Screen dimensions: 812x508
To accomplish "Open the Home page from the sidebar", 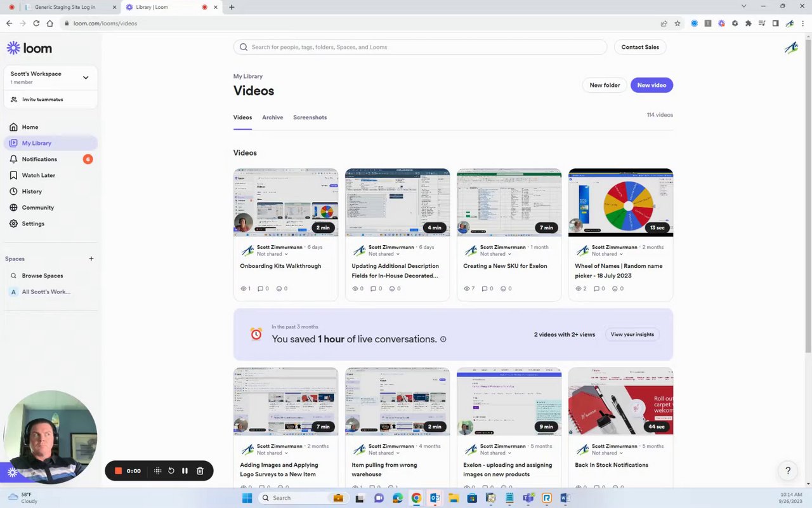I will click(51, 127).
